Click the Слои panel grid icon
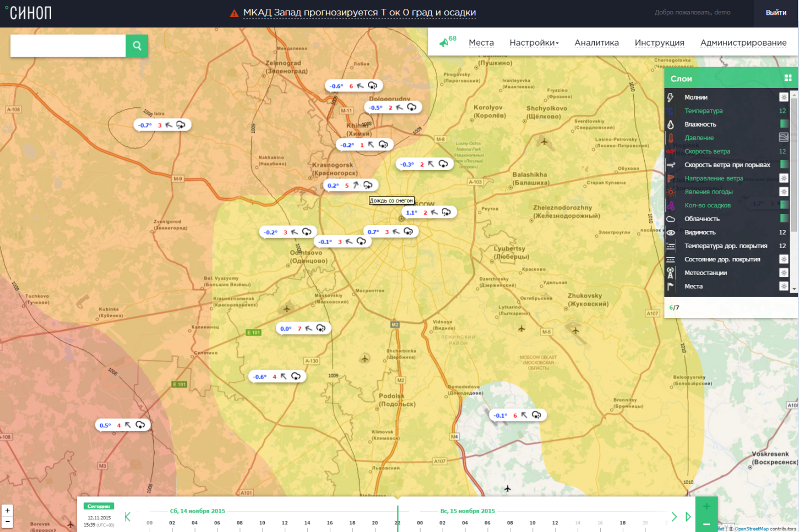799x532 pixels. coord(787,78)
